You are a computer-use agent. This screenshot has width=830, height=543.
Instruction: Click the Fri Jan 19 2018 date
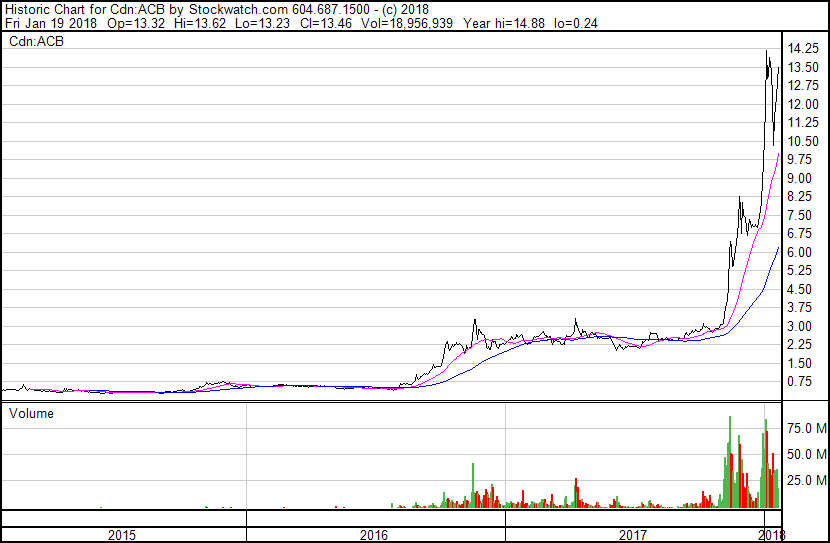click(x=51, y=24)
